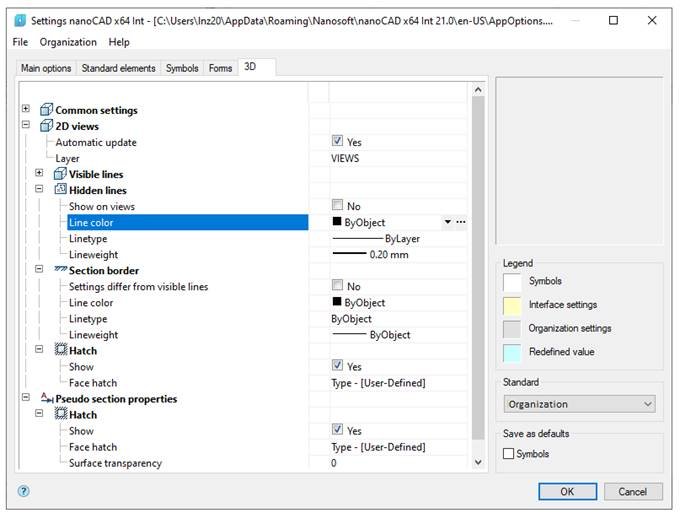Click the Symbols legend color swatch
This screenshot has height=519, width=680.
(x=512, y=282)
